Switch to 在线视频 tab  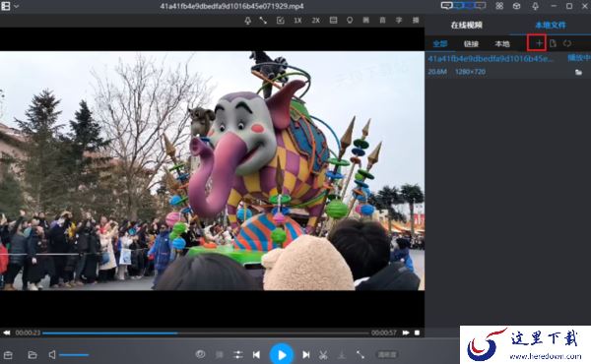click(467, 26)
